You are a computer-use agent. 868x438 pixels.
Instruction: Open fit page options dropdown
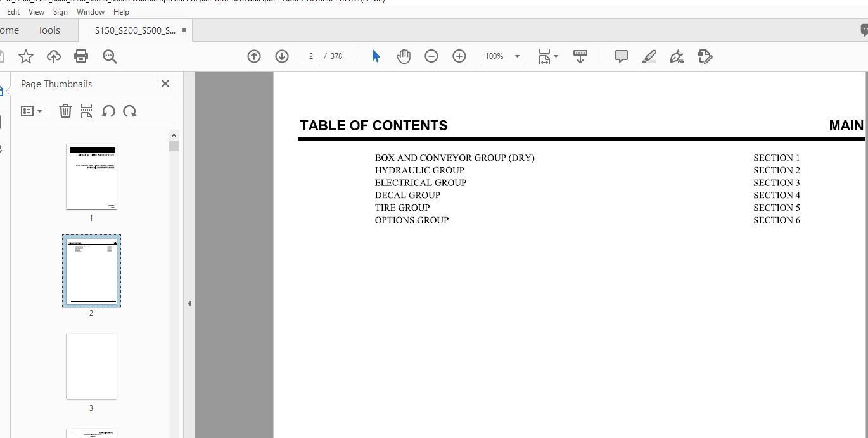tap(548, 56)
